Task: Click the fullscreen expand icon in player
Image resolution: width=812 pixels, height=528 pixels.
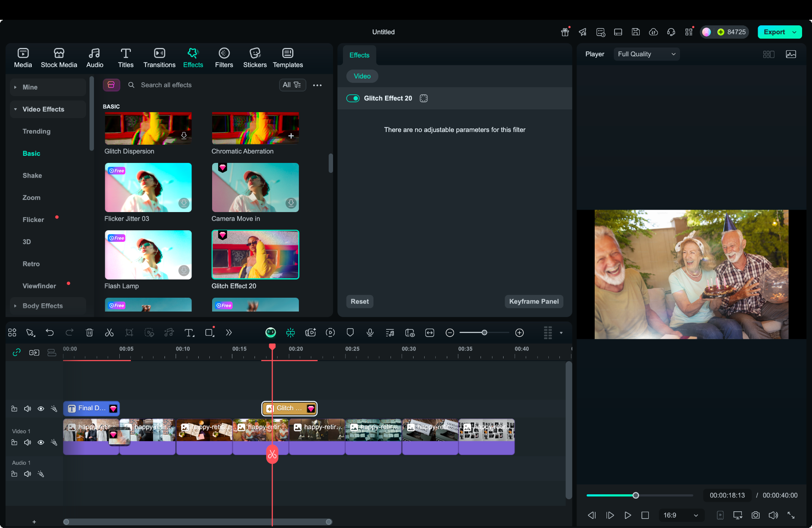Action: point(791,515)
